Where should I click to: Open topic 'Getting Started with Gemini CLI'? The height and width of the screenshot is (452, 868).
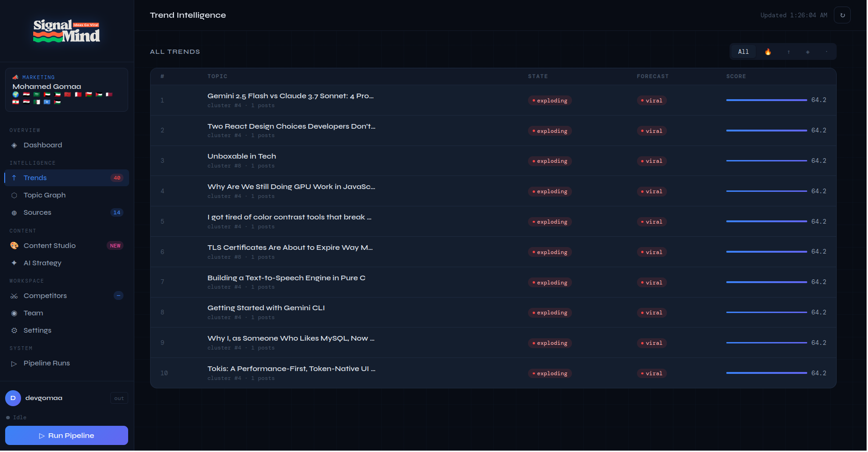(266, 308)
